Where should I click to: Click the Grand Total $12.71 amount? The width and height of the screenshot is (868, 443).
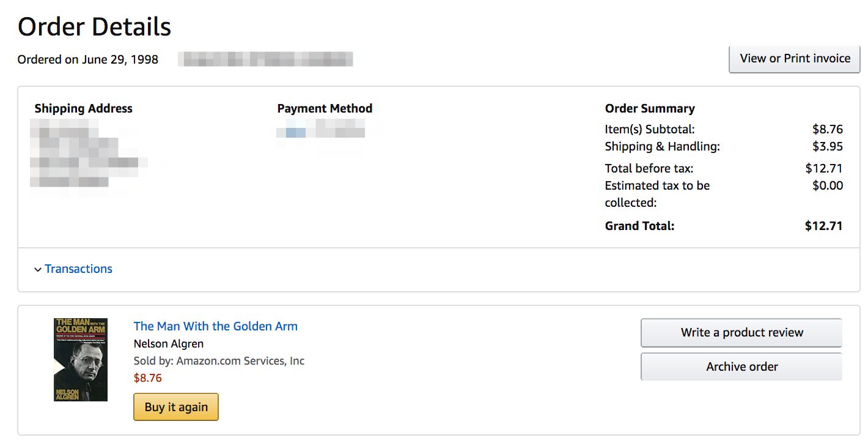click(x=824, y=226)
